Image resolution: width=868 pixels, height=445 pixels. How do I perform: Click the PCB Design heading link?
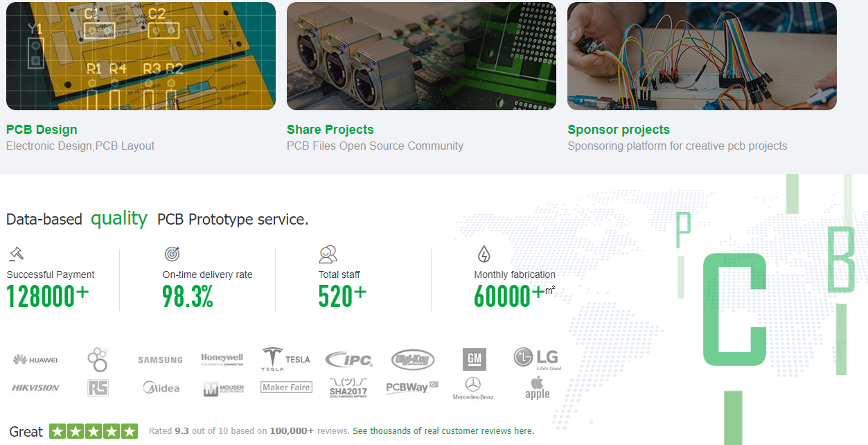42,130
